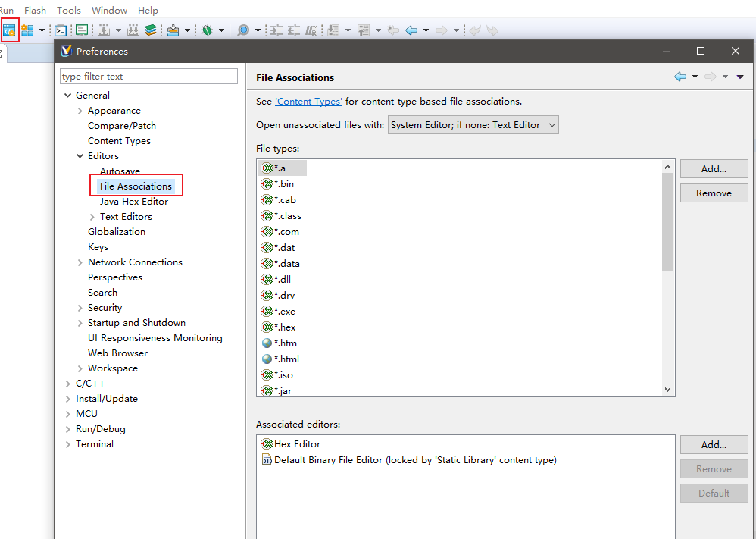Expand the Run/Debug preferences node
Viewport: 756px width, 539px height.
point(68,429)
